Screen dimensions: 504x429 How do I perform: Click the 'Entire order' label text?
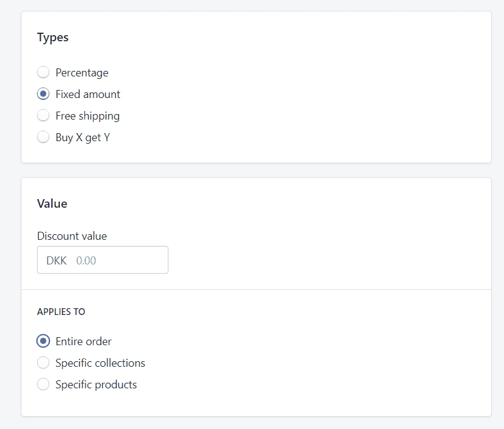83,341
